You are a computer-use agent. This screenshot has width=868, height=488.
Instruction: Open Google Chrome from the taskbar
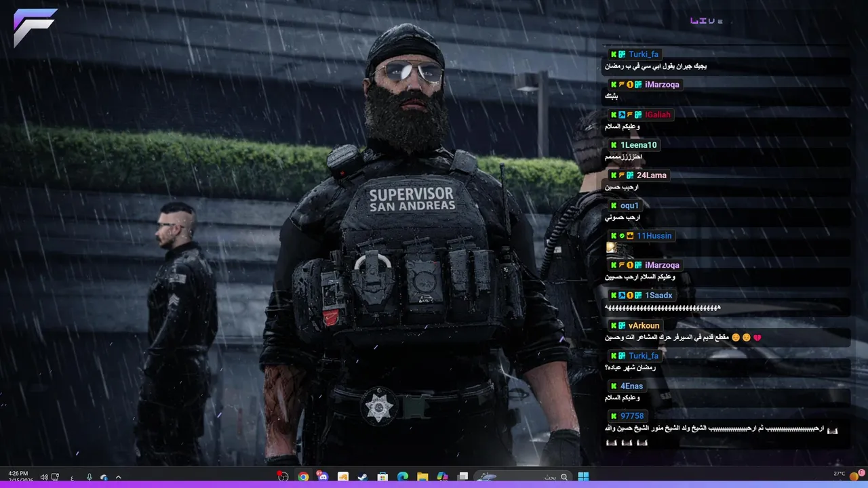coord(303,477)
